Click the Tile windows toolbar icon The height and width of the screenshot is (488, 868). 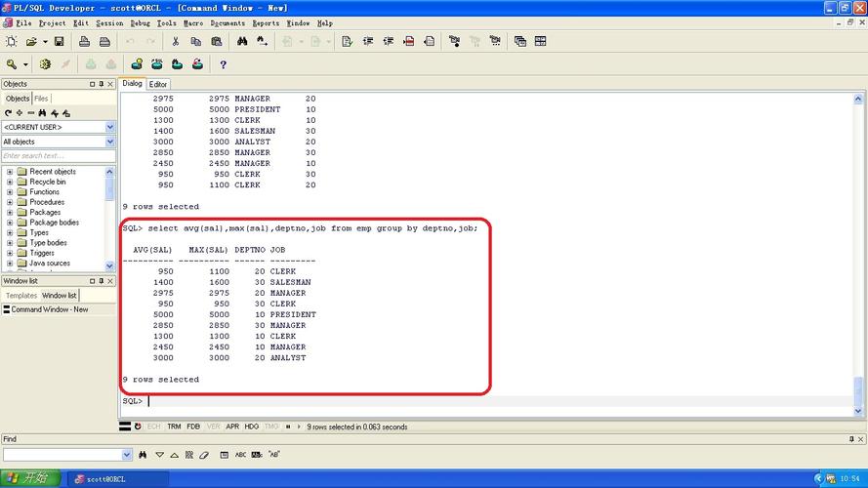(540, 42)
